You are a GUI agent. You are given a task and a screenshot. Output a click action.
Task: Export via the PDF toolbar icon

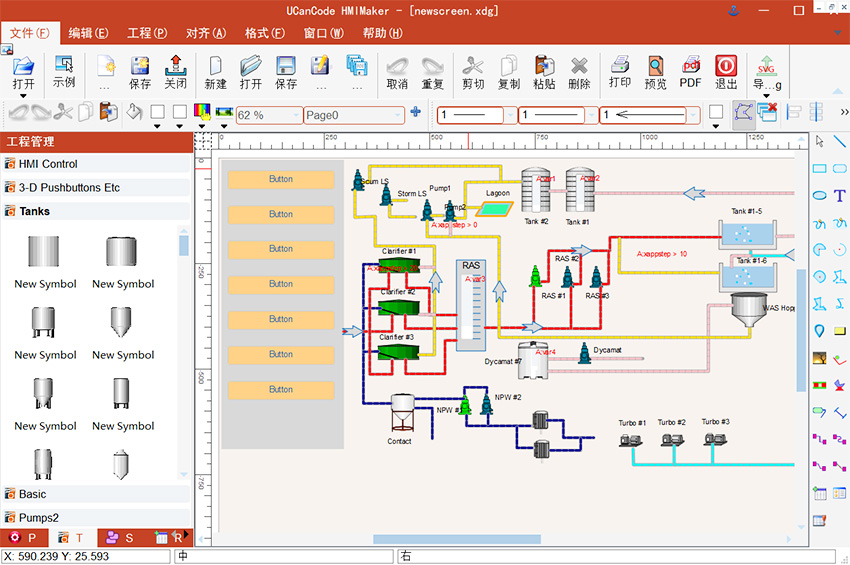[691, 72]
